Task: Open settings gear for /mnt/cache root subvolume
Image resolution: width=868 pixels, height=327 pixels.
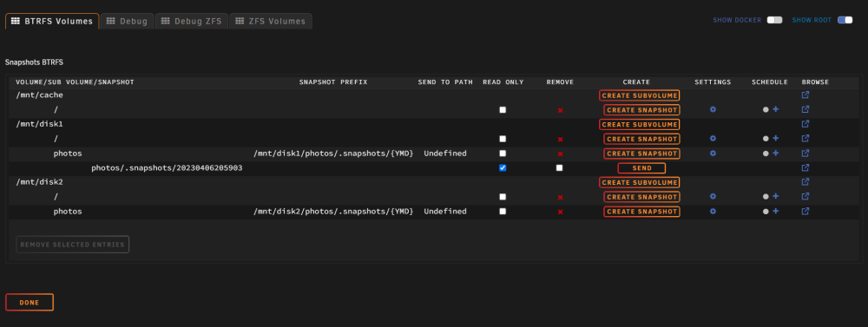Action: click(713, 109)
